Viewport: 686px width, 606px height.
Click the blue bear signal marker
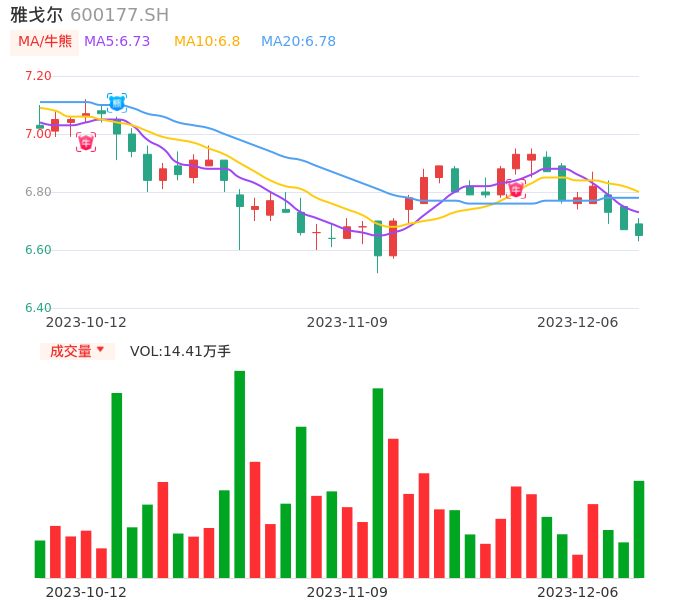click(117, 102)
